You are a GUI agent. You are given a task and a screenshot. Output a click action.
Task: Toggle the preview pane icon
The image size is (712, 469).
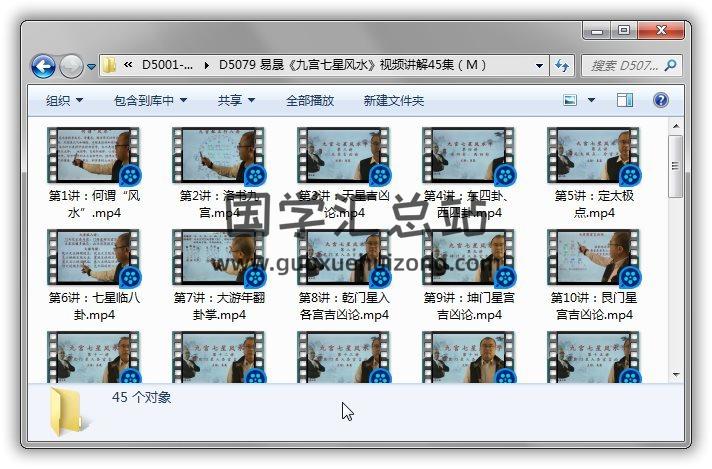(x=625, y=101)
